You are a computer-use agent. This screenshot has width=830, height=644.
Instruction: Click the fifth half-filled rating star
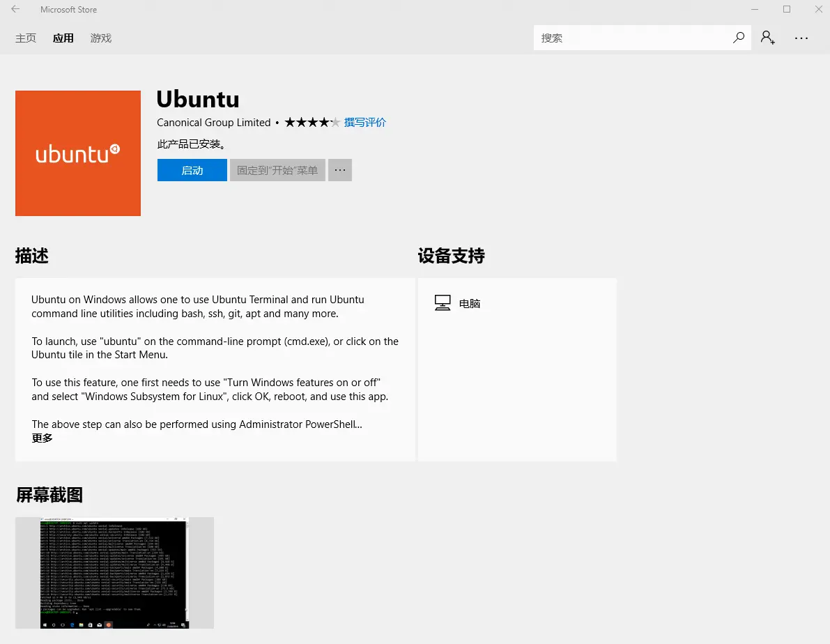pyautogui.click(x=335, y=122)
